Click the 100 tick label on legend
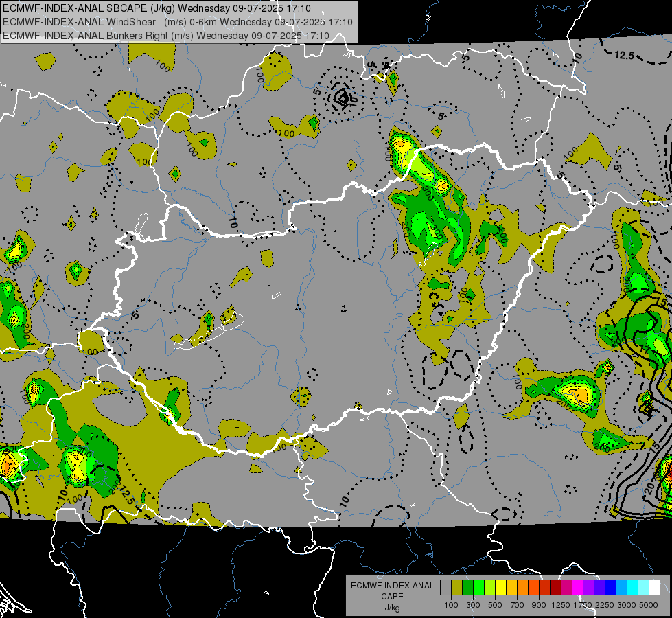This screenshot has width=672, height=618. coord(451,605)
